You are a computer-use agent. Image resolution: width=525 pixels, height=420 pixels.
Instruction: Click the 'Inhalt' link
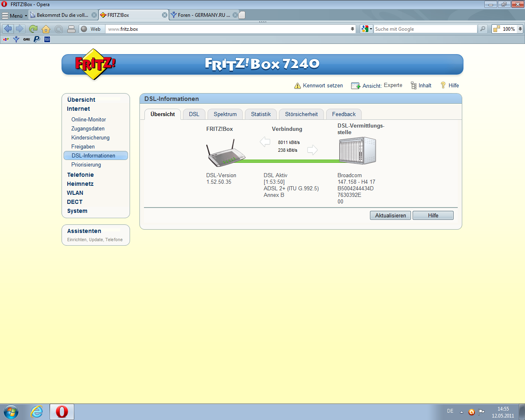click(425, 86)
